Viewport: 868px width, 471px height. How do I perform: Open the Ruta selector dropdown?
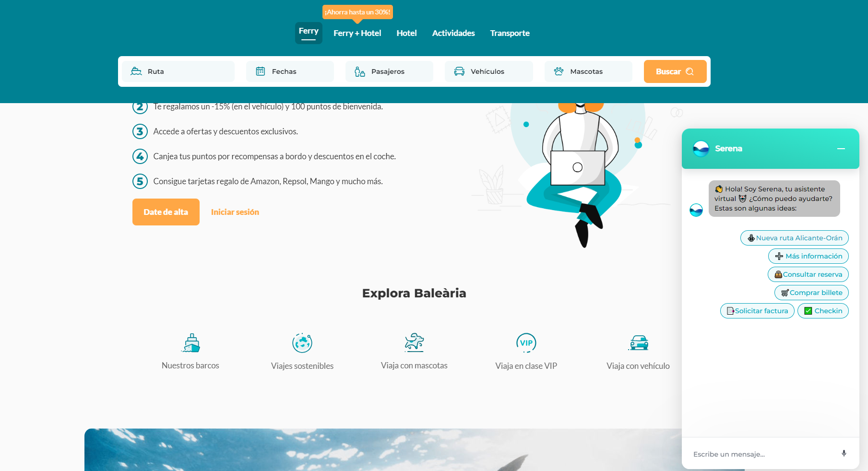(x=178, y=71)
